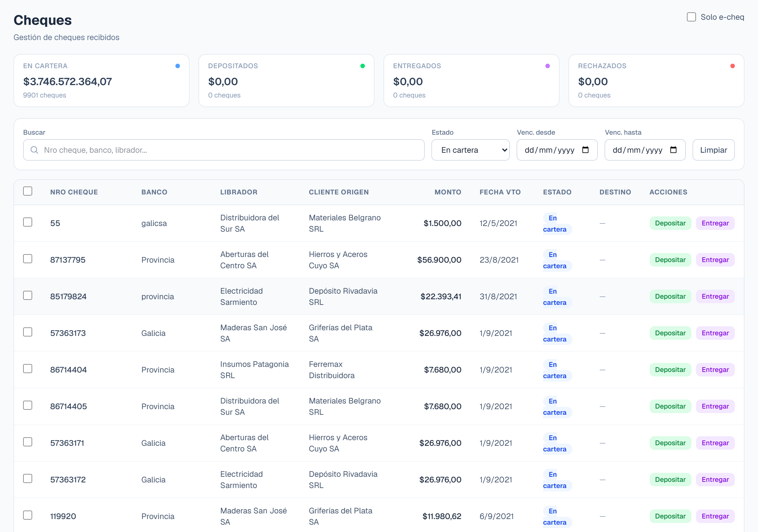The width and height of the screenshot is (758, 532).
Task: Select row checkbox for cheque 57363171
Action: (28, 442)
